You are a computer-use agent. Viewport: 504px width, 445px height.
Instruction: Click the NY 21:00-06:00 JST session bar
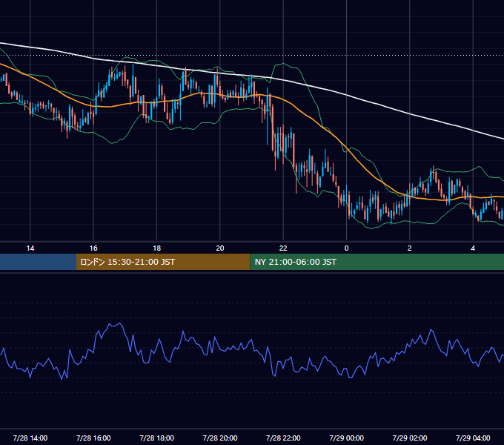pos(377,262)
